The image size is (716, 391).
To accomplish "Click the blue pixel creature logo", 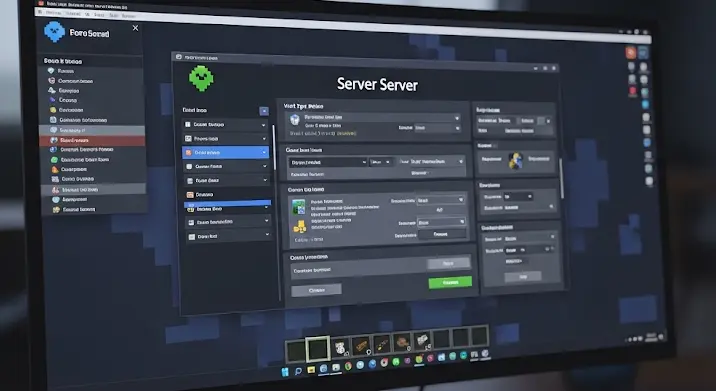I will [x=55, y=32].
